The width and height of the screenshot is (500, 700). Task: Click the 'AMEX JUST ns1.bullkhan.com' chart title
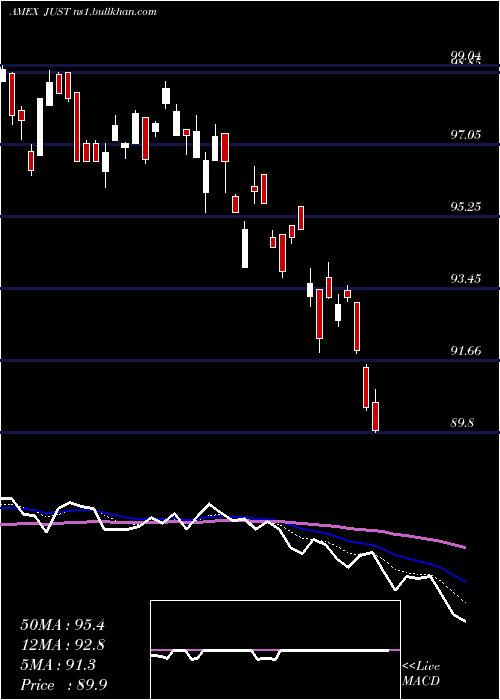83,12
